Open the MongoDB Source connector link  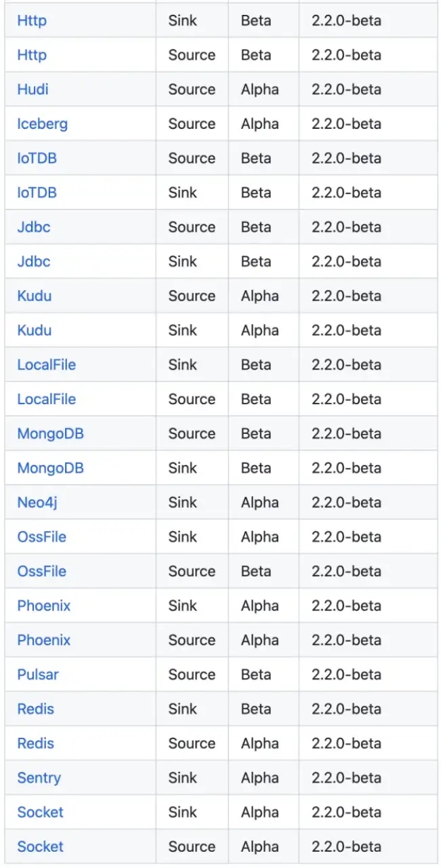50,433
